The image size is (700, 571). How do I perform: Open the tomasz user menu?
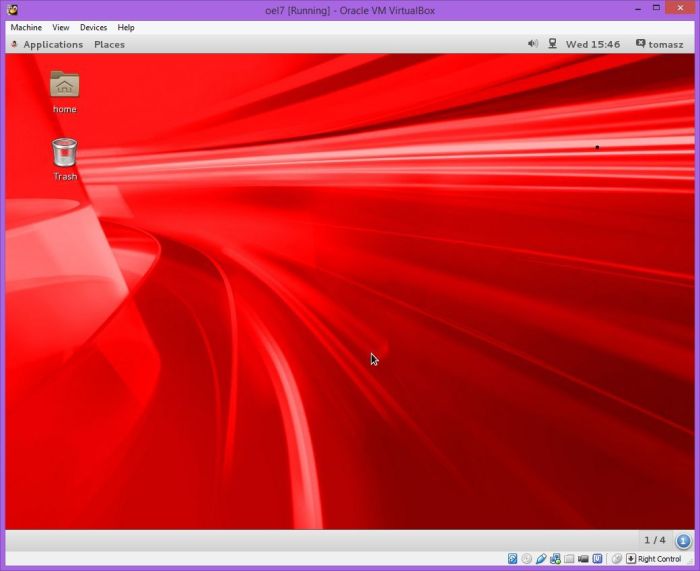coord(661,44)
